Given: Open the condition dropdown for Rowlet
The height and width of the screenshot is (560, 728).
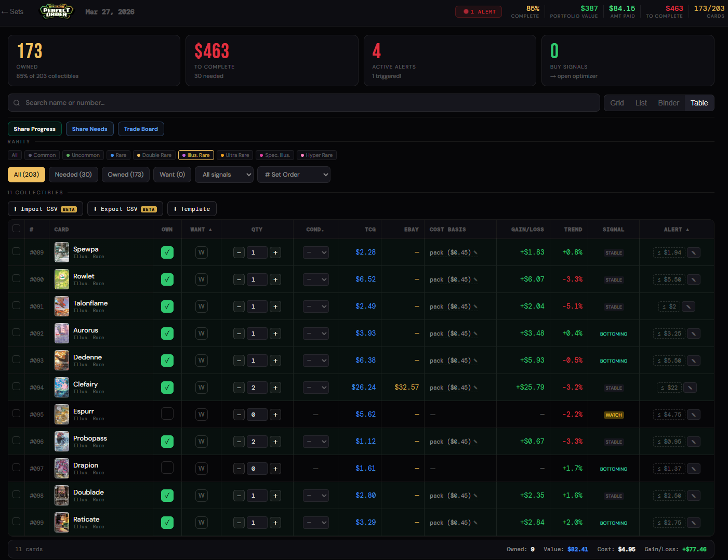Looking at the screenshot, I should (x=316, y=279).
